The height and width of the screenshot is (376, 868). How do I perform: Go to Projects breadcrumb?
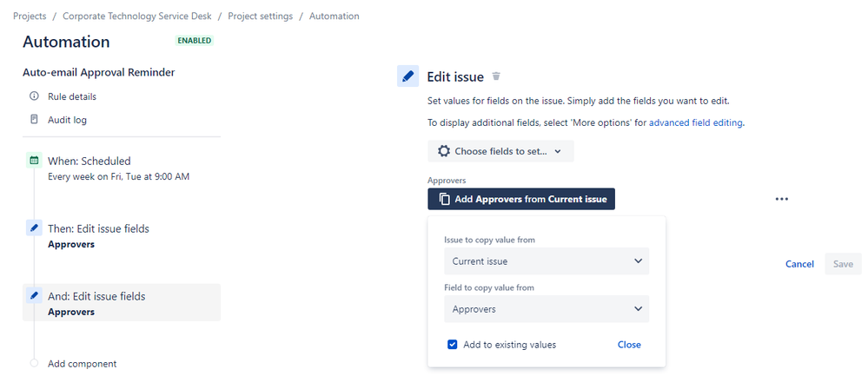(30, 16)
